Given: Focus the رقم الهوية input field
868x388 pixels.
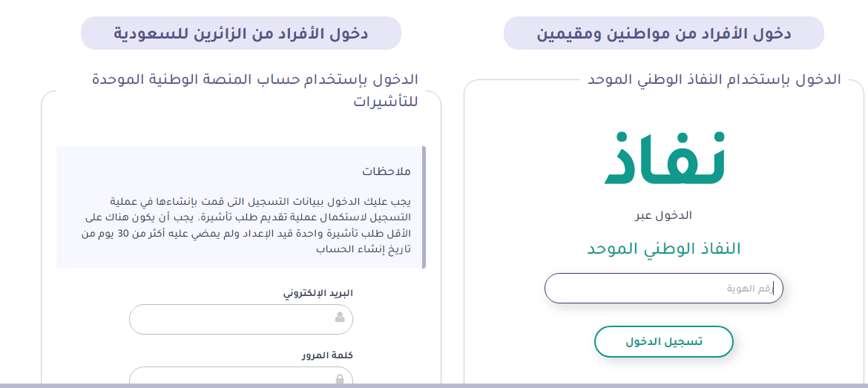Looking at the screenshot, I should [x=664, y=289].
